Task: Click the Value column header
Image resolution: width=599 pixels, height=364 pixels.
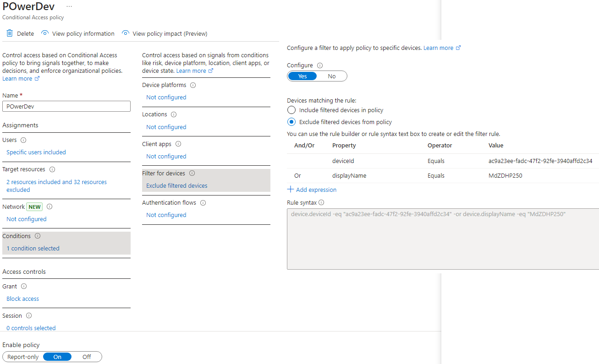Action: 496,146
